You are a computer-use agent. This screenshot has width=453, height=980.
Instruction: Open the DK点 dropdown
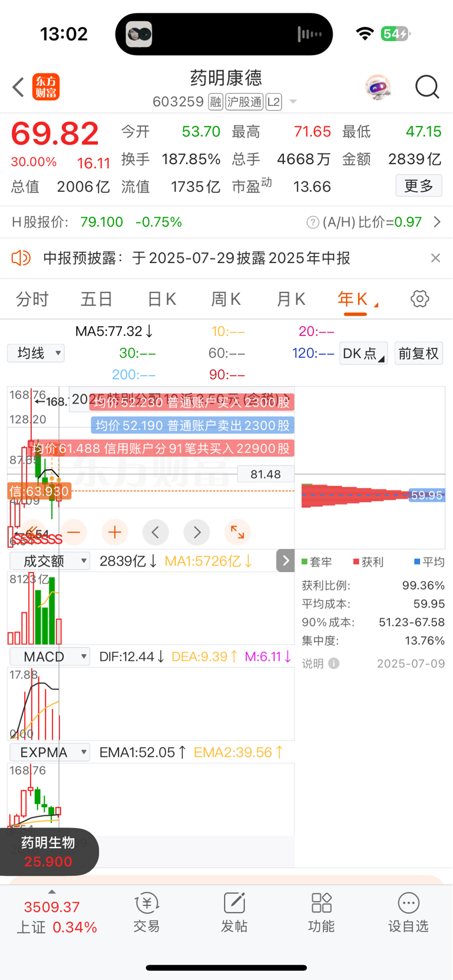(x=363, y=353)
